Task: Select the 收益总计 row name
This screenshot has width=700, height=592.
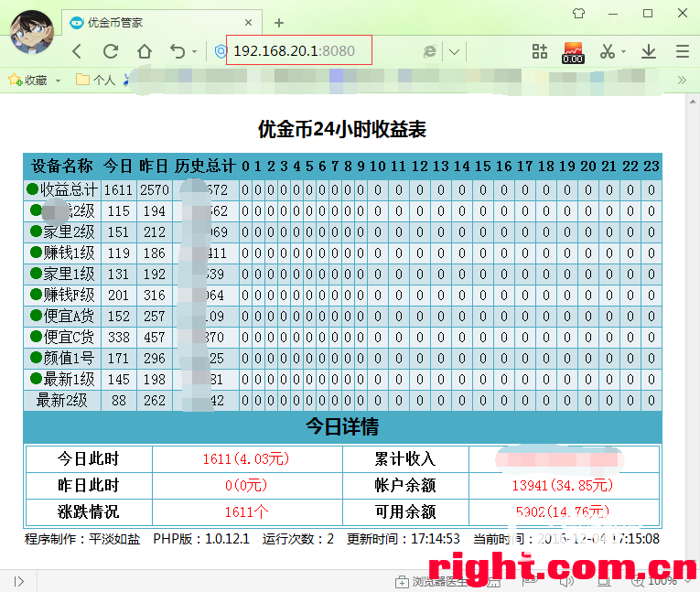Action: [x=70, y=189]
